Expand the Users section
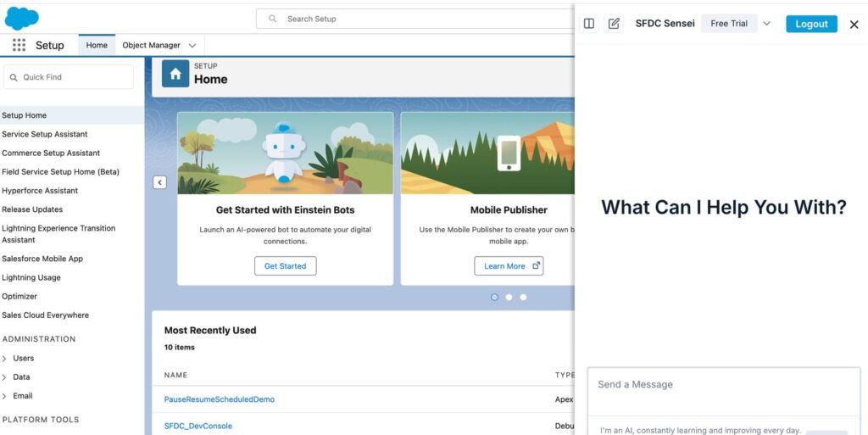Viewport: 868px width, 435px height. (x=4, y=359)
